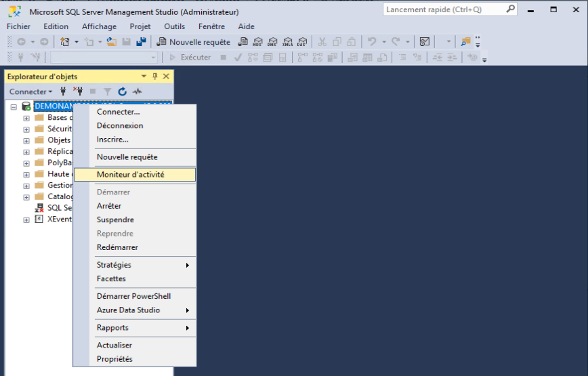Expand the XEvent Profiler node

[26, 220]
